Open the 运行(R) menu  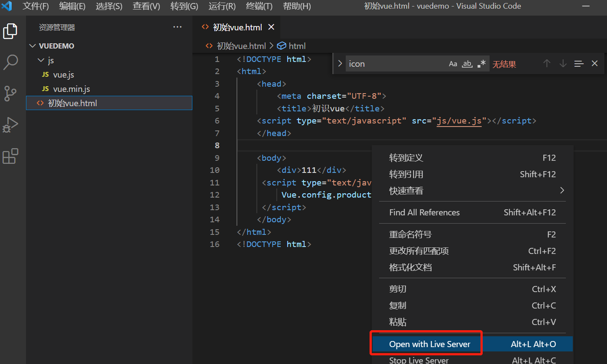[x=222, y=6]
